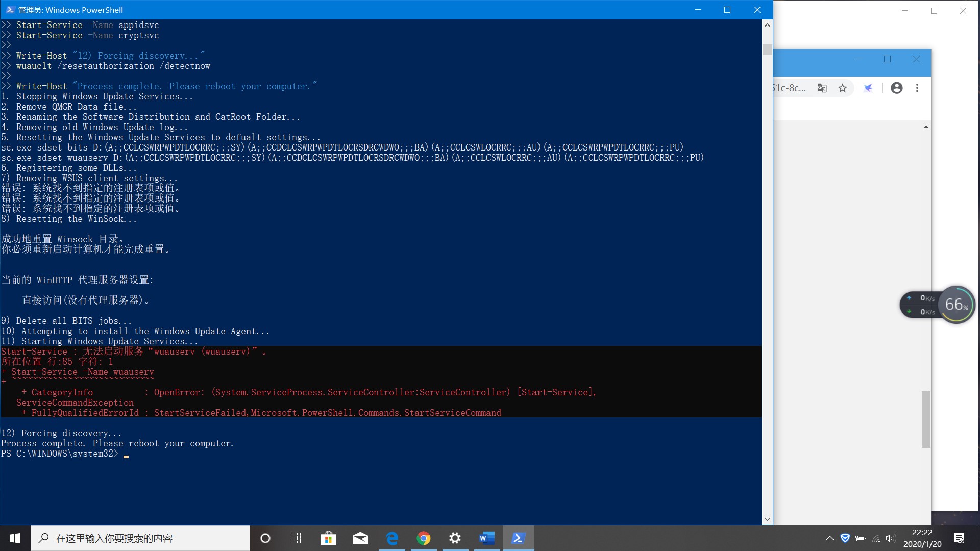Click the taskbar search box
This screenshot has height=551, width=980.
point(140,538)
